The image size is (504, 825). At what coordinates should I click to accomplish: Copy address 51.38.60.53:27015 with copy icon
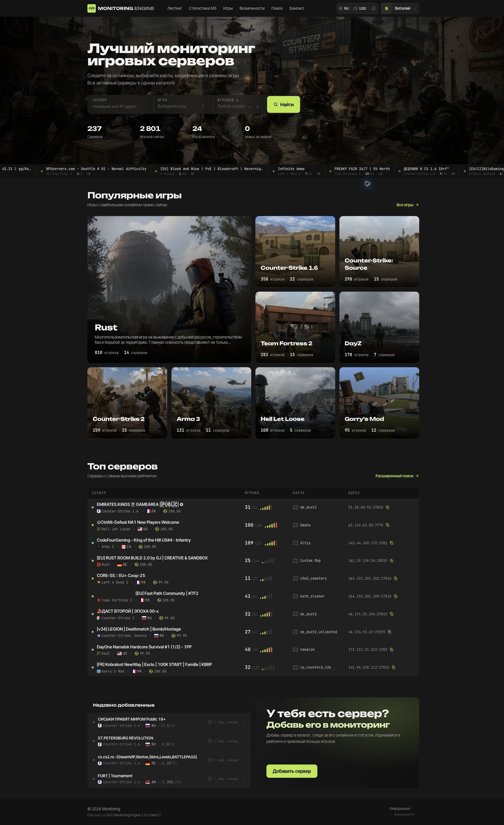pos(387,507)
